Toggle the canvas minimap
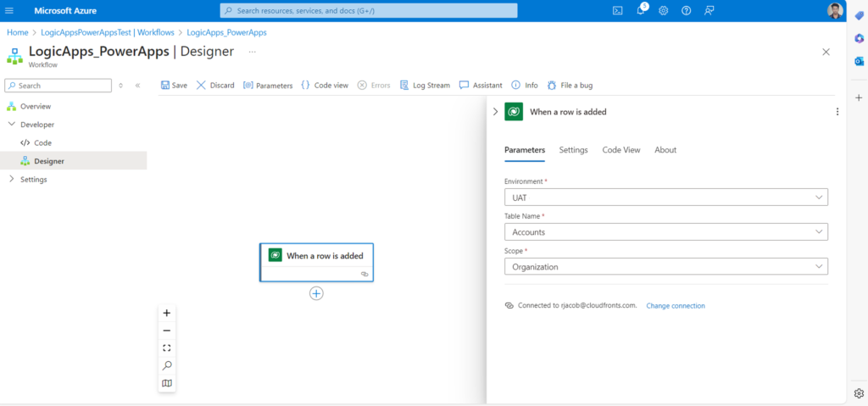Screen dimensions: 868x406 coord(167,383)
